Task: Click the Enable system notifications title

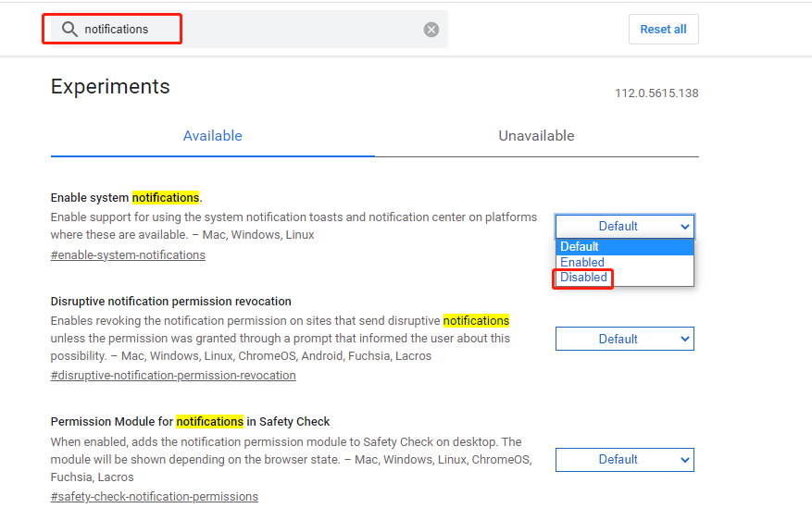Action: point(126,197)
